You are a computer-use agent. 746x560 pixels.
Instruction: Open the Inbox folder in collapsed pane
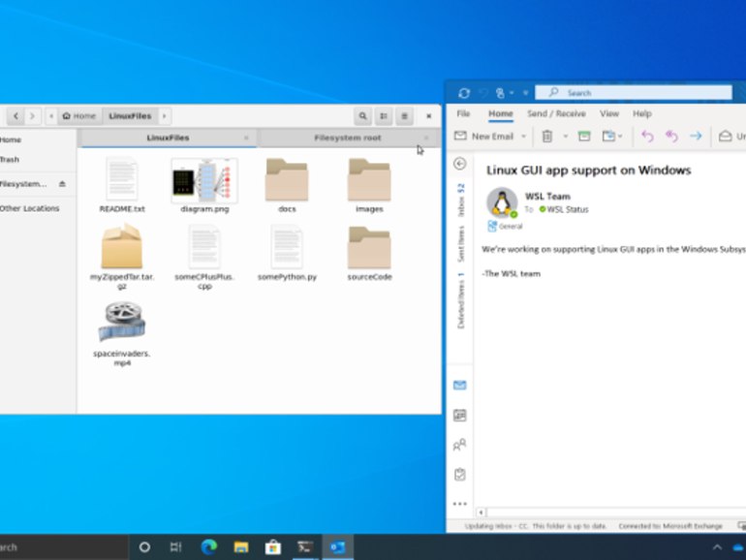(x=460, y=200)
